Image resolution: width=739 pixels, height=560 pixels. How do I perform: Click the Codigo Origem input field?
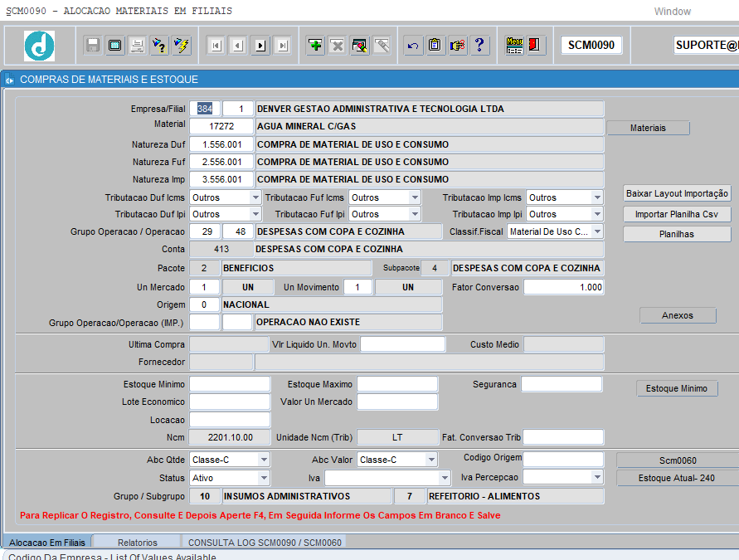564,460
